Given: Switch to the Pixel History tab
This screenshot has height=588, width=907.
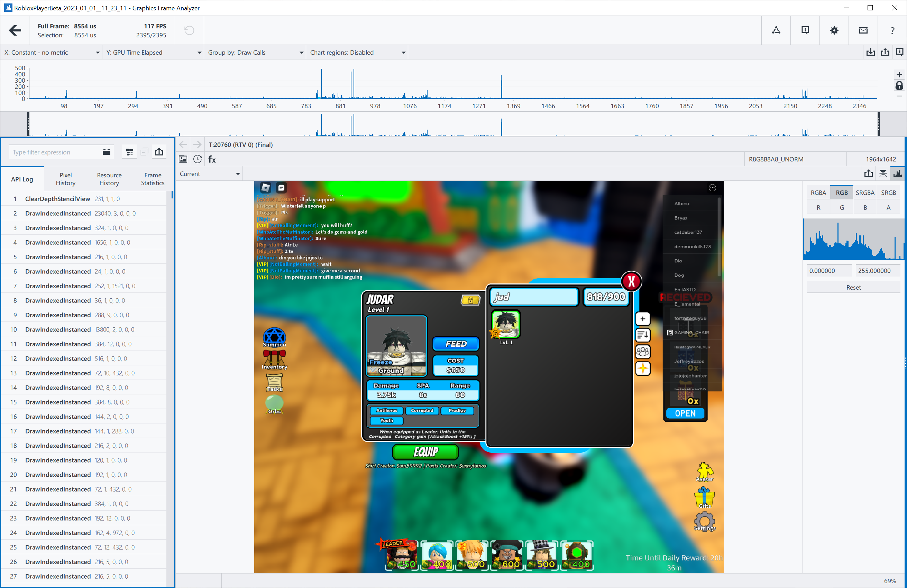Looking at the screenshot, I should [65, 179].
